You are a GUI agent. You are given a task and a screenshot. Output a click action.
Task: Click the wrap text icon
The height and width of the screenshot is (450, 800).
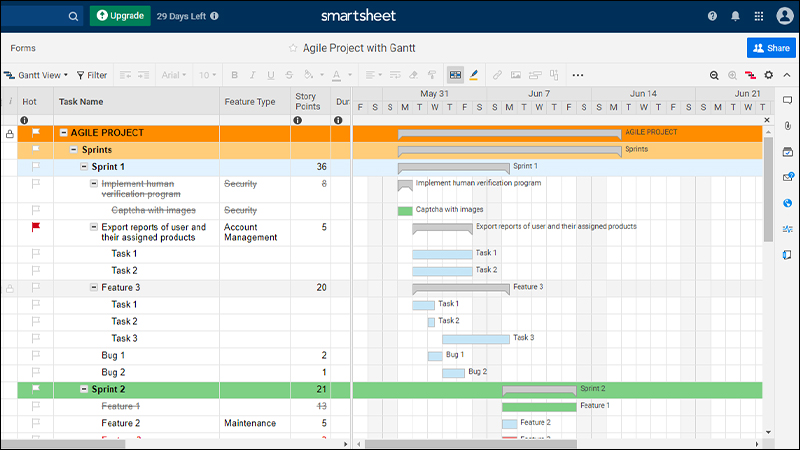(395, 75)
